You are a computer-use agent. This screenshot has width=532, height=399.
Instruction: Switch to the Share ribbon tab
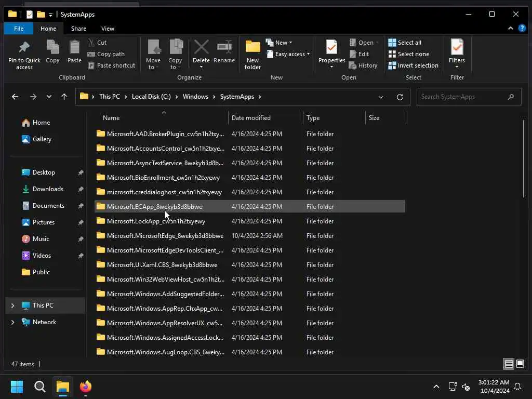pyautogui.click(x=78, y=29)
